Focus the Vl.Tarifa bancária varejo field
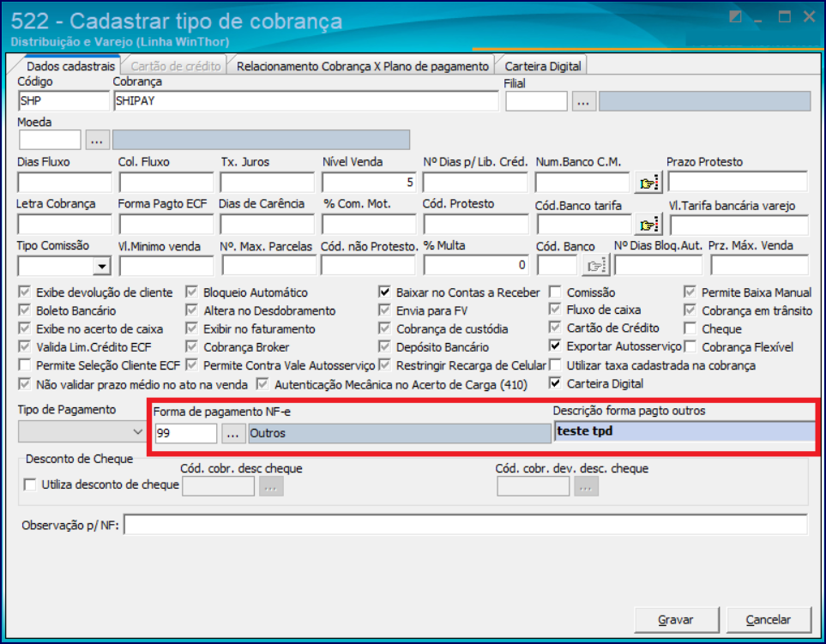 point(739,225)
